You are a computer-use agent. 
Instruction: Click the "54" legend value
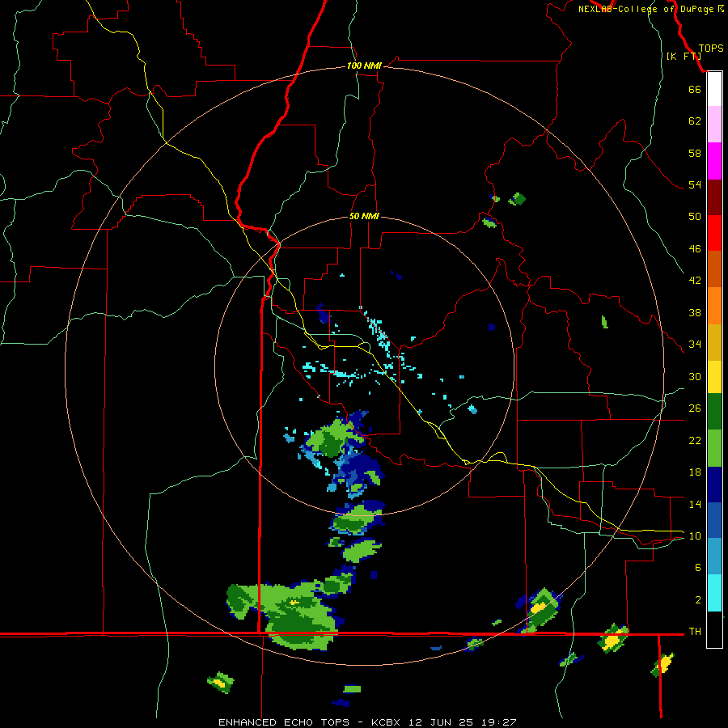[695, 184]
